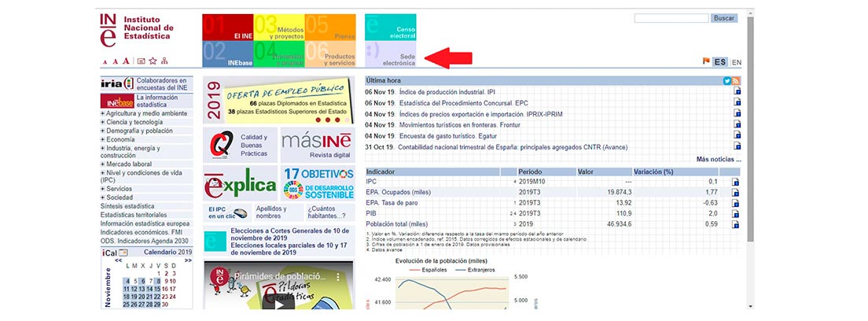Open the site map icon
Screen dimensions: 868x321
pyautogui.click(x=164, y=61)
